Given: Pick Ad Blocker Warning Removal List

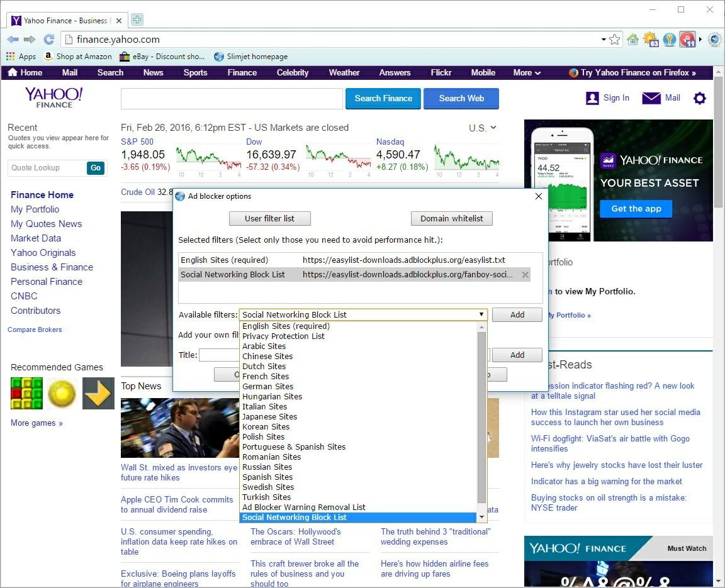Looking at the screenshot, I should coord(303,508).
